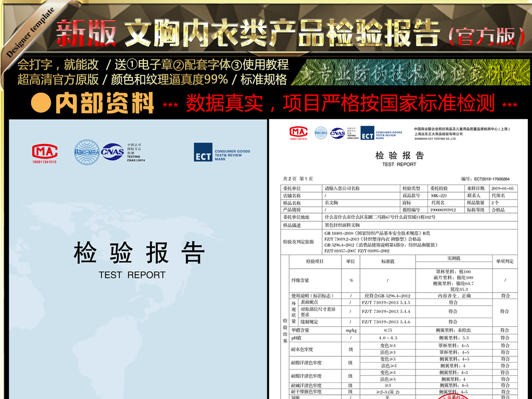
Task: Click the ECT logo in the report page header
Action: click(367, 133)
